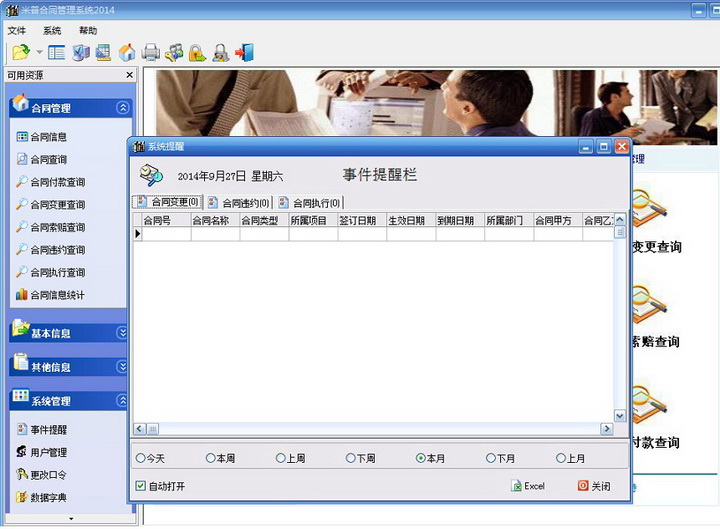Screen dimensions: 720x529
Task: Switch to the 合同执行(0) tab
Action: 309,203
